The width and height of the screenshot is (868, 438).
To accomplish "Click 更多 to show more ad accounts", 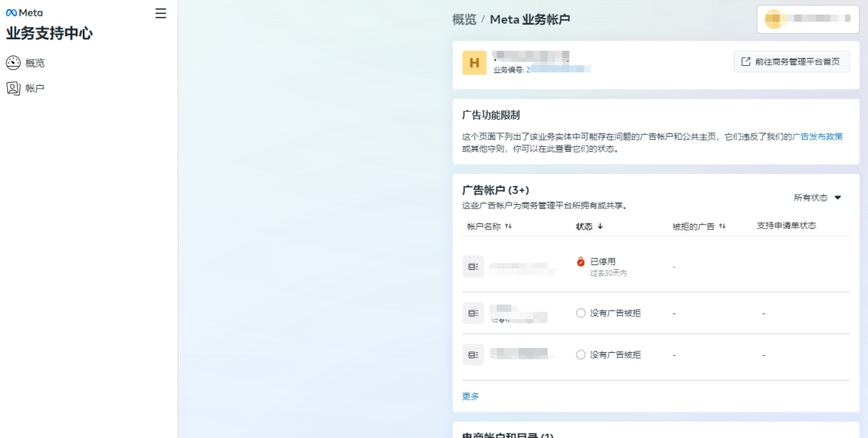I will [x=470, y=396].
